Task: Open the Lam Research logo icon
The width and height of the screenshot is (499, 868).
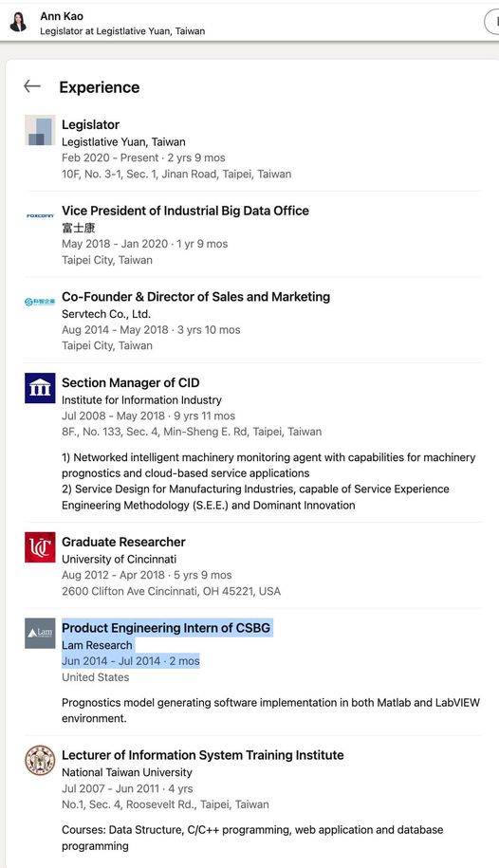Action: point(40,634)
